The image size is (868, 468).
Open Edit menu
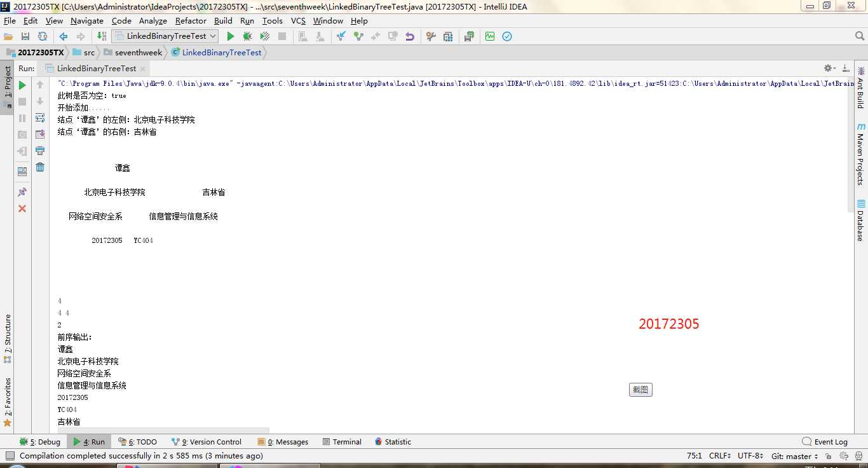31,21
